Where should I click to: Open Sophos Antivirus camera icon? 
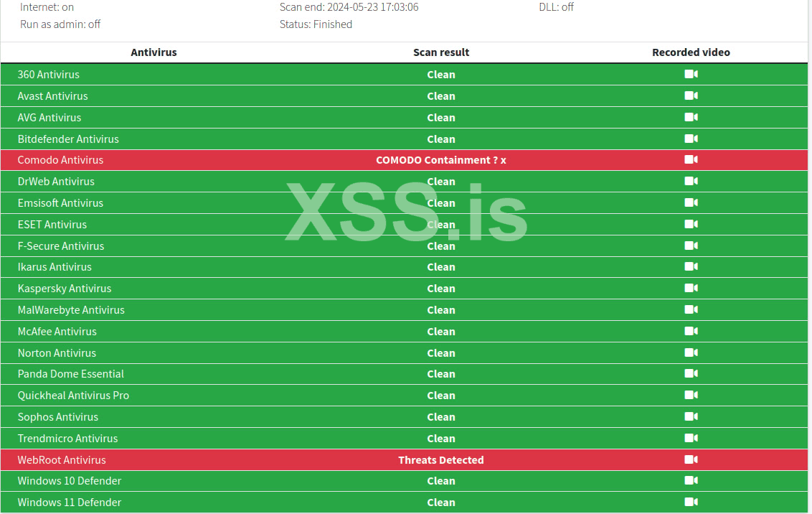[x=691, y=416]
